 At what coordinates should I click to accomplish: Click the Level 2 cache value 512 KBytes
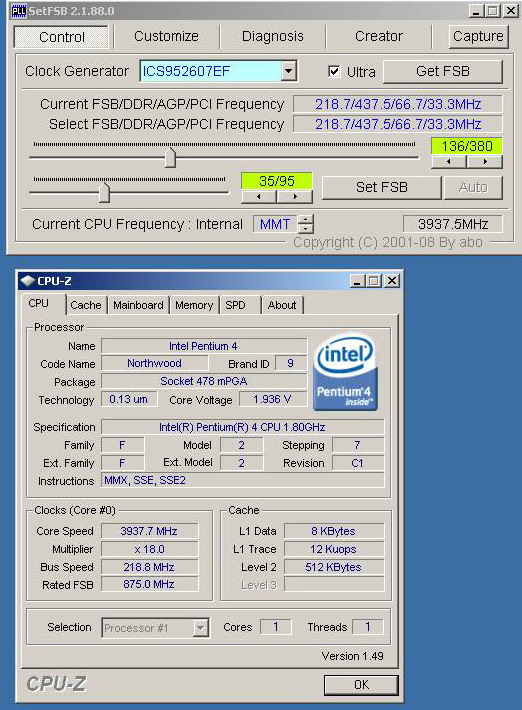pos(333,567)
